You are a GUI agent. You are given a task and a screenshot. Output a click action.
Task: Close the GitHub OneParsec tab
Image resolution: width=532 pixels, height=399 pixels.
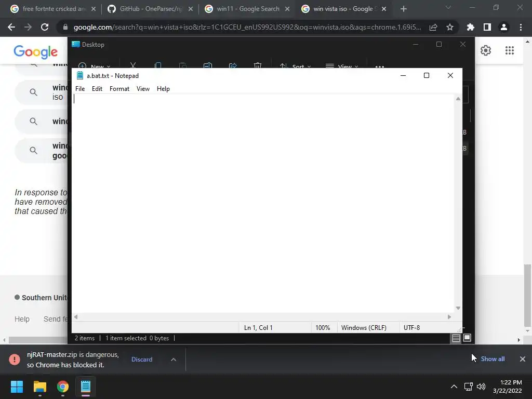191,9
